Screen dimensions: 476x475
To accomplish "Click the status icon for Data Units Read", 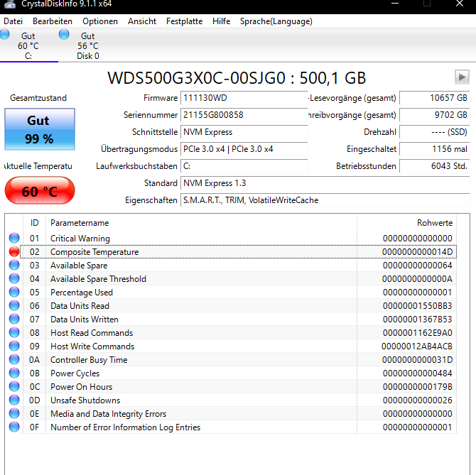I will [14, 305].
